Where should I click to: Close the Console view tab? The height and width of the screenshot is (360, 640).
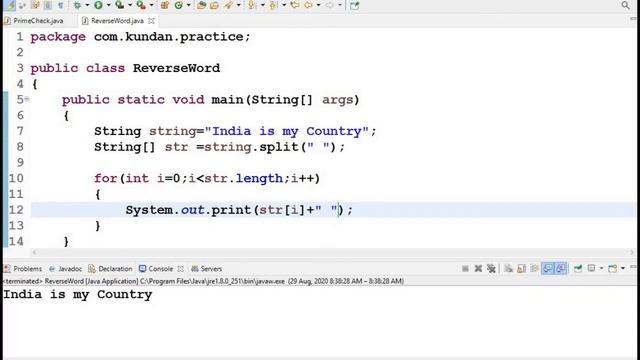click(x=180, y=269)
